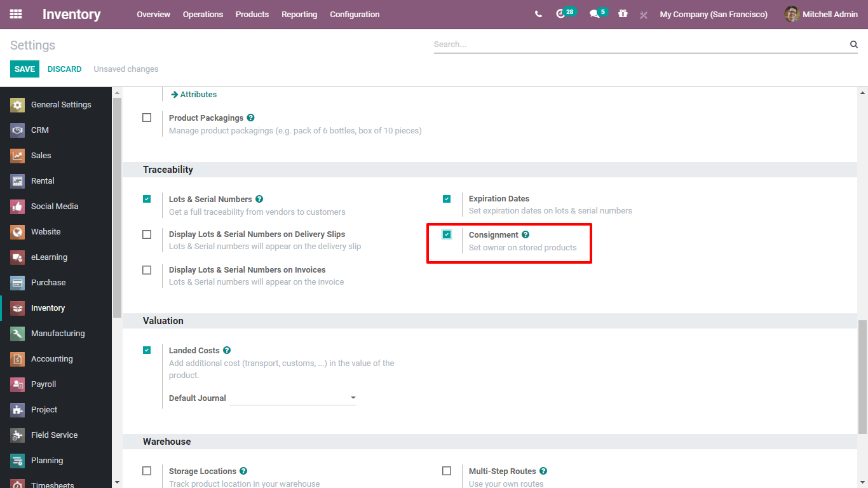Screen dimensions: 868x488
Task: Follow the Attributes link
Action: 194,94
